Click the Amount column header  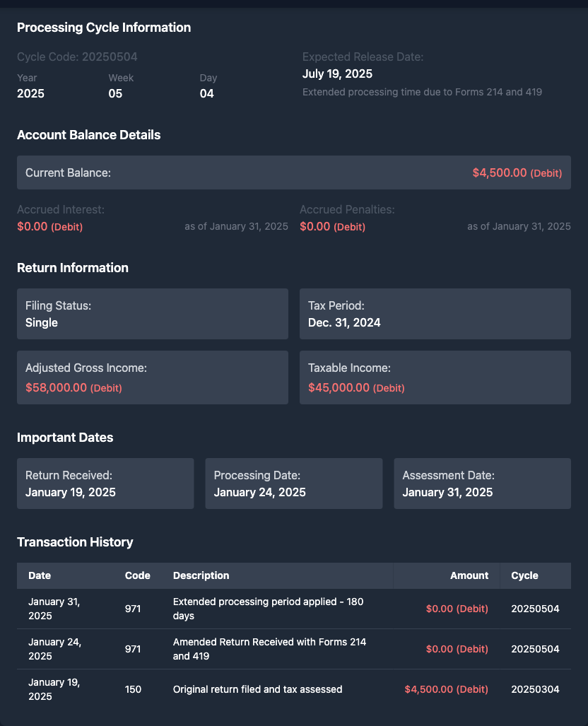(469, 575)
